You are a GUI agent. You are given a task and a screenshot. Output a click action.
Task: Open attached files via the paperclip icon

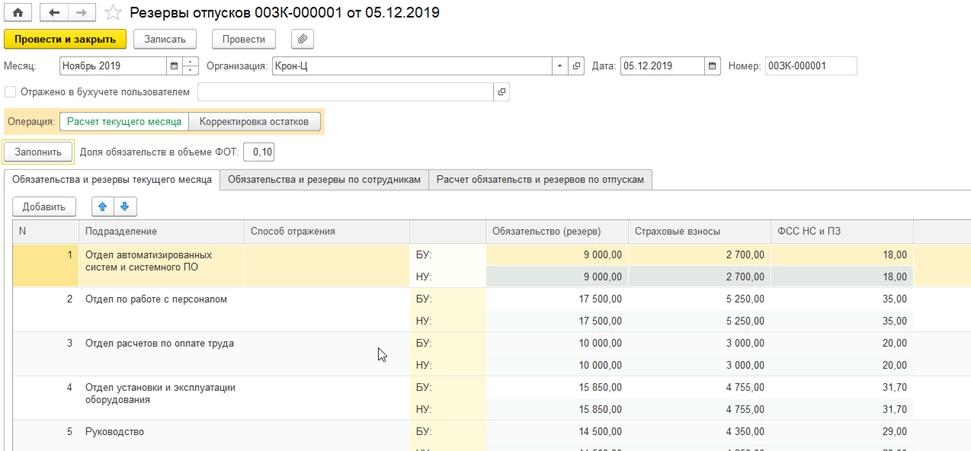pos(302,39)
